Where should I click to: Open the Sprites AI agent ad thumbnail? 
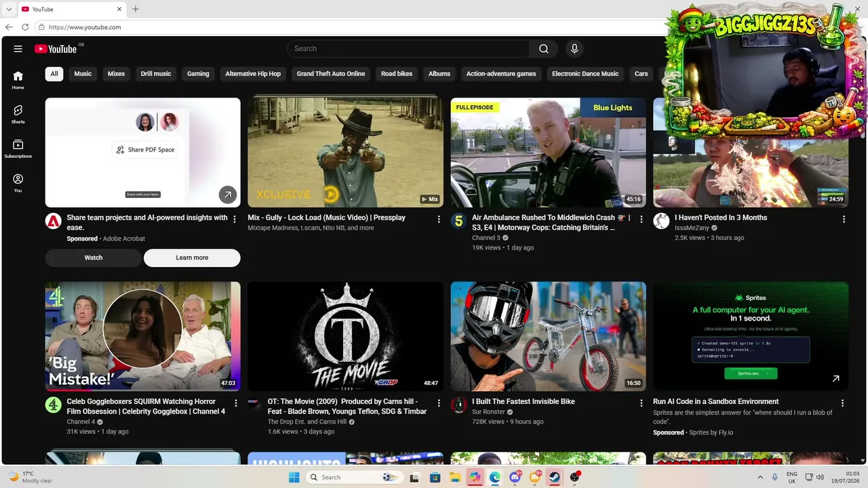[x=751, y=336]
